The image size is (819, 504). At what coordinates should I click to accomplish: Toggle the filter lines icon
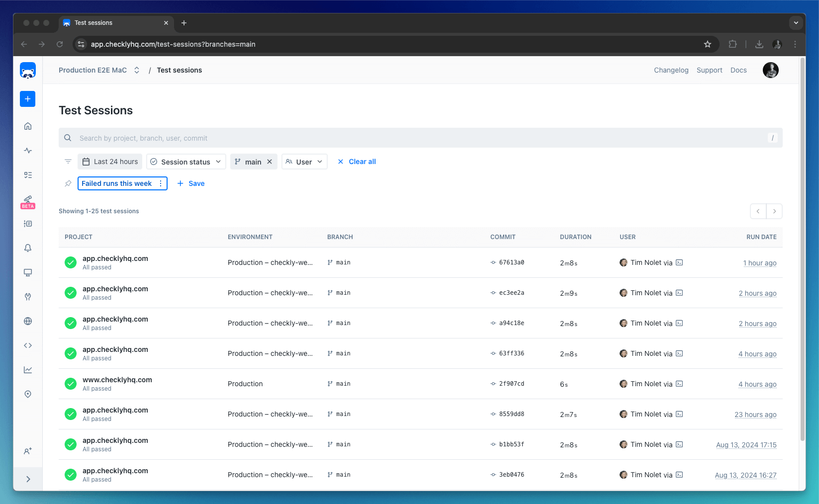(x=68, y=162)
